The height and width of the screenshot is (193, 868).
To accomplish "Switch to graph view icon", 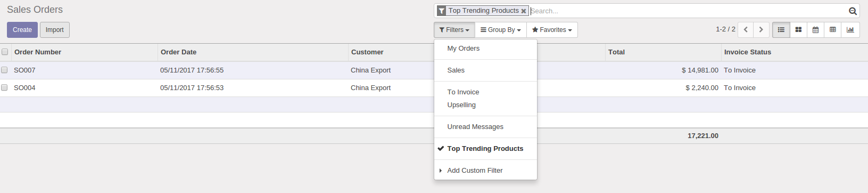I will tap(850, 30).
